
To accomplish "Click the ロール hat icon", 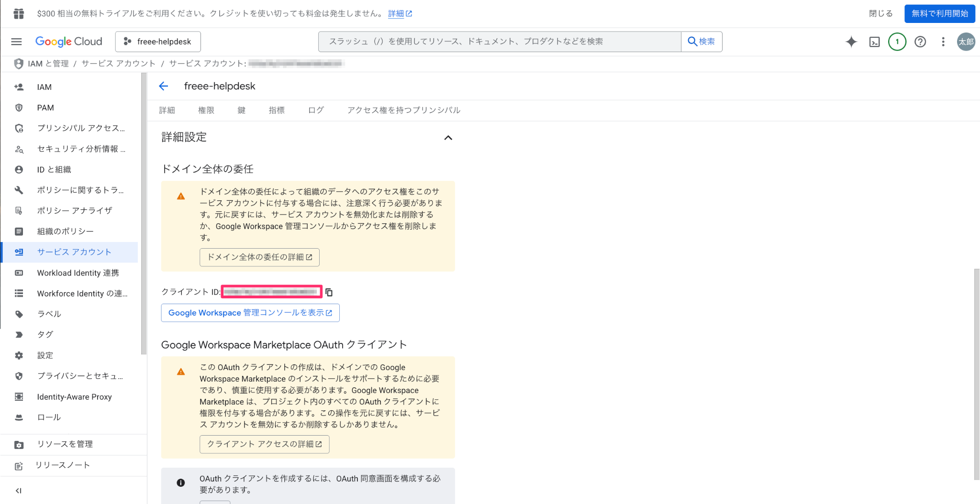I will (x=19, y=417).
